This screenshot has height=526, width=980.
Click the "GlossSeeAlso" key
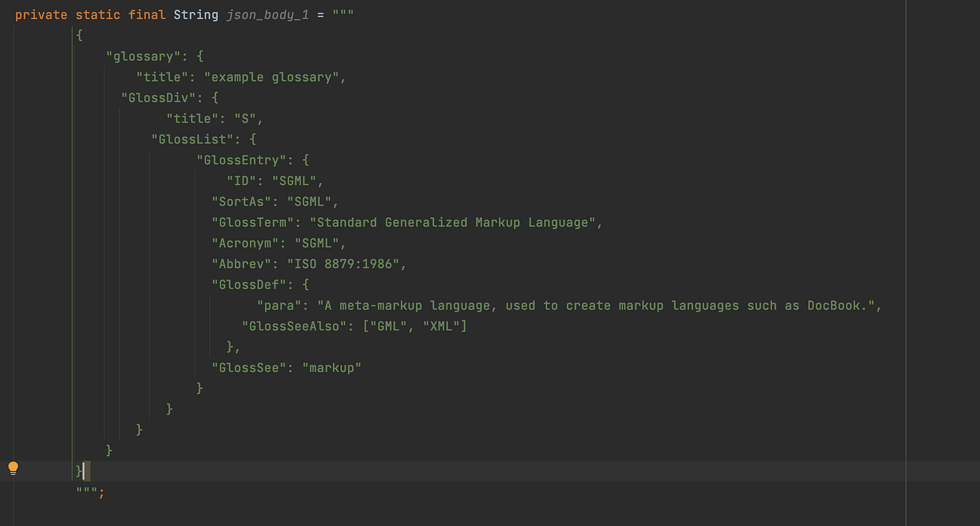[294, 326]
